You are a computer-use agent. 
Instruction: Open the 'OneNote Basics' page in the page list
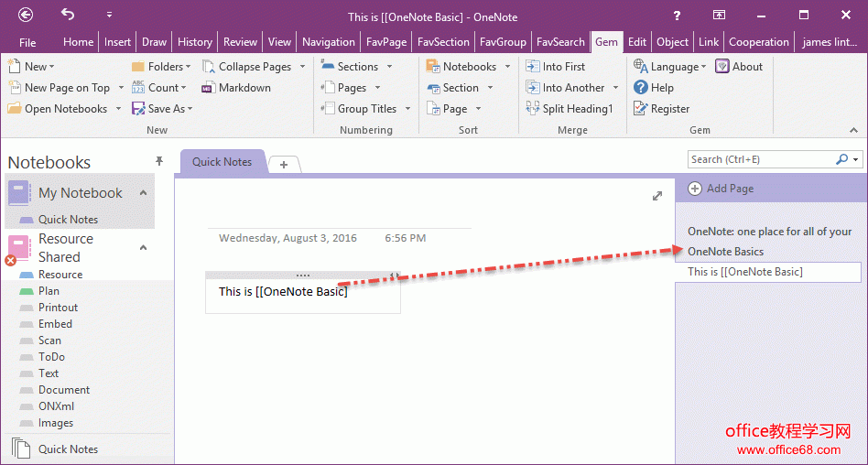(x=725, y=252)
